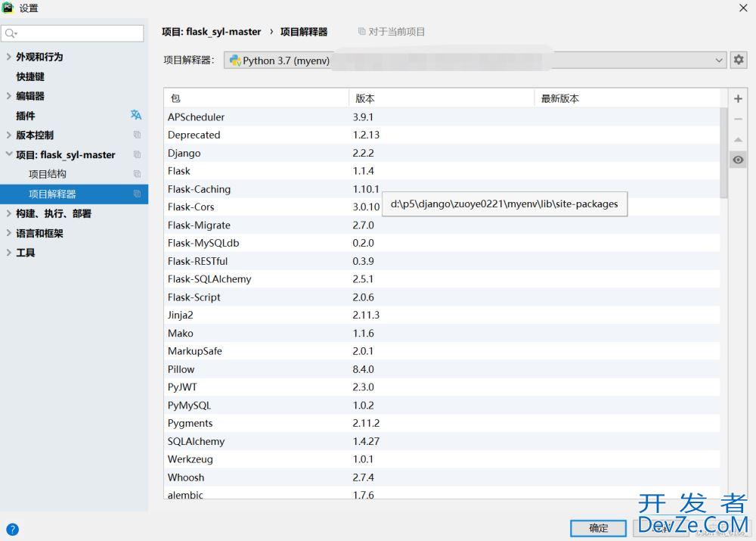The image size is (756, 541).
Task: Open interpreter settings gear menu
Action: [x=738, y=61]
